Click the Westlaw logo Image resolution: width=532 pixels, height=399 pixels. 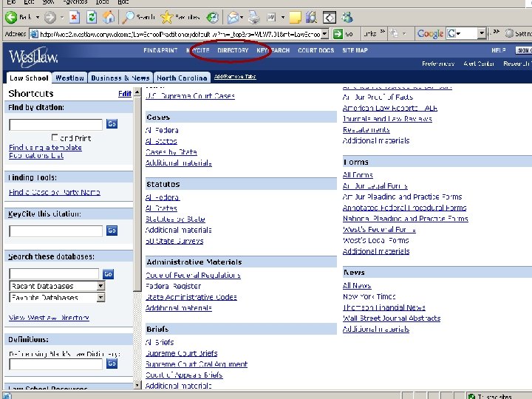tap(33, 57)
